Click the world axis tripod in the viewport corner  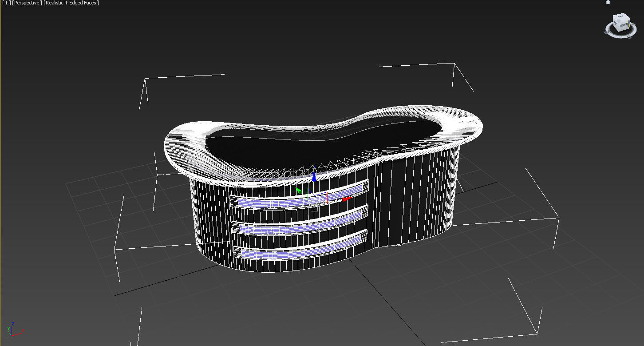point(15,329)
